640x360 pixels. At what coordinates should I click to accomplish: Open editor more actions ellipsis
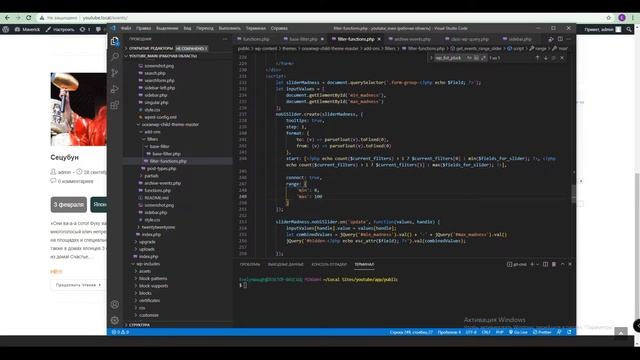569,39
